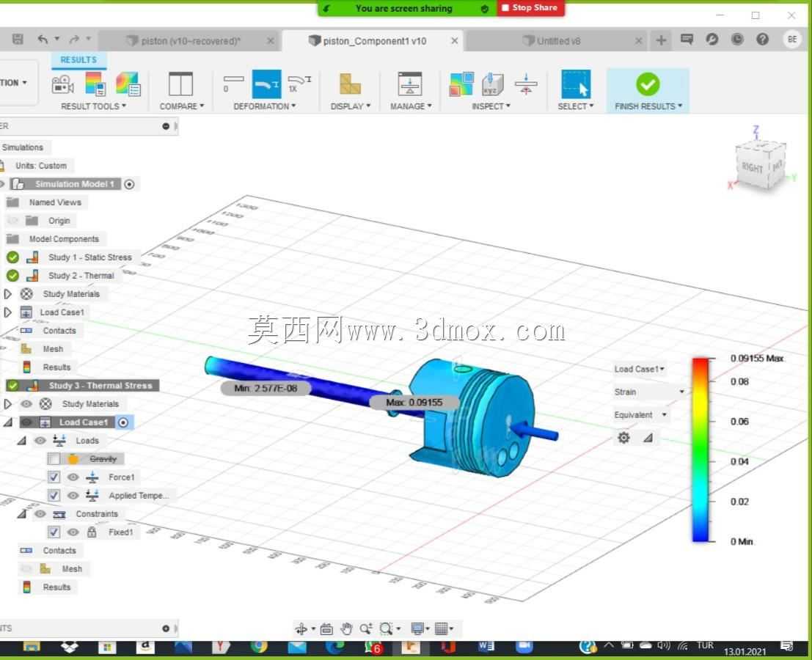
Task: Click the Max 0.09155 probe label
Action: pyautogui.click(x=414, y=402)
